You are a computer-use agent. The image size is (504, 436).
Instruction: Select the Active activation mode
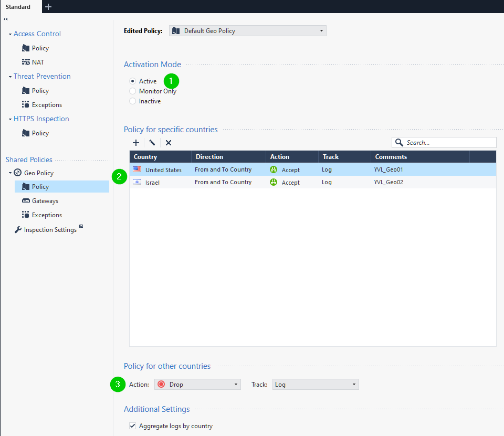tap(132, 81)
